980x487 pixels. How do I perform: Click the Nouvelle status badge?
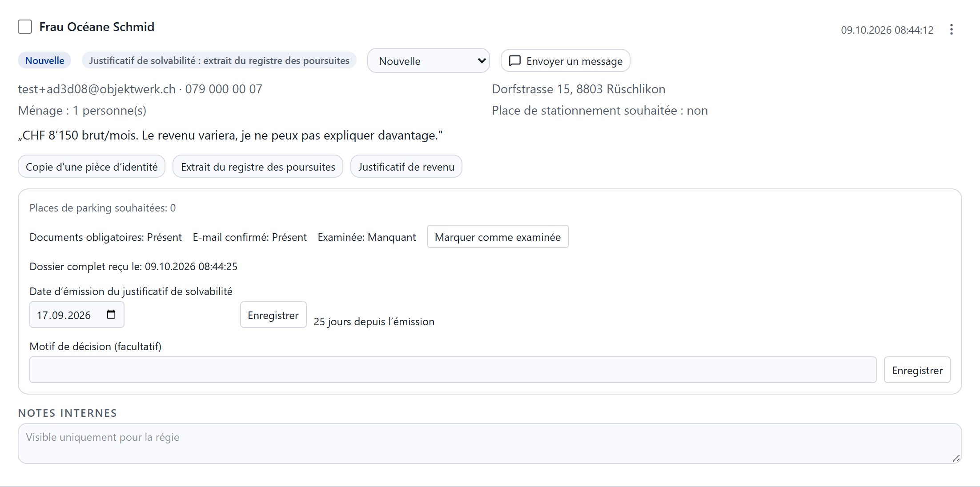tap(44, 60)
